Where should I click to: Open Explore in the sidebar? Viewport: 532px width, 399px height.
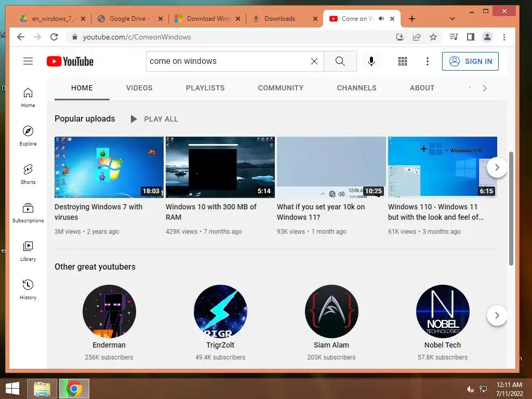point(28,136)
